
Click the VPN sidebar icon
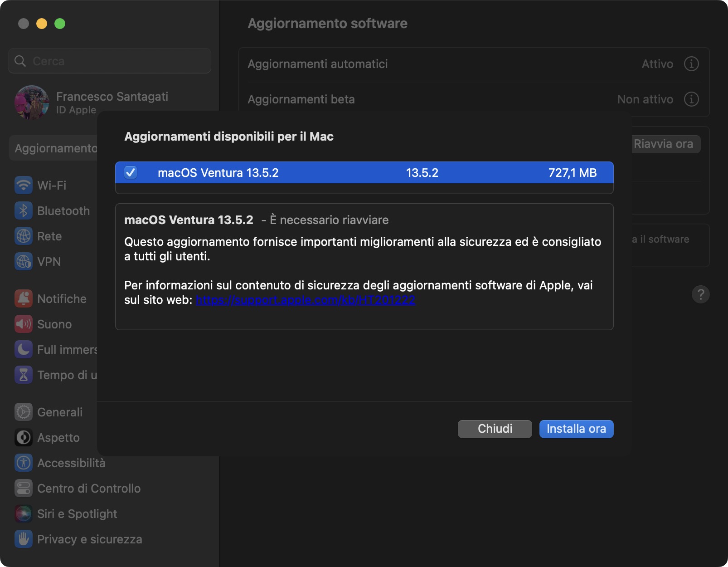(x=24, y=261)
